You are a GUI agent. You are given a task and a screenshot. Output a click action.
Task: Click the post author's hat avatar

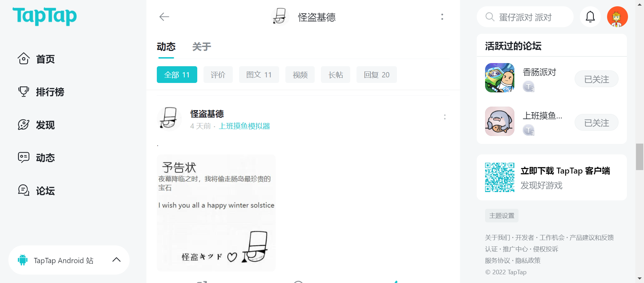tap(169, 118)
